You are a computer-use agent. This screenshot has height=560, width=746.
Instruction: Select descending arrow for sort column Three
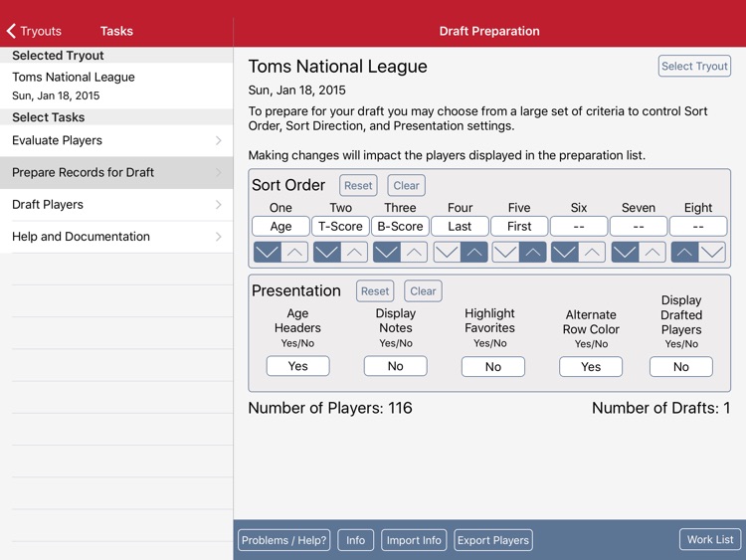pos(386,253)
